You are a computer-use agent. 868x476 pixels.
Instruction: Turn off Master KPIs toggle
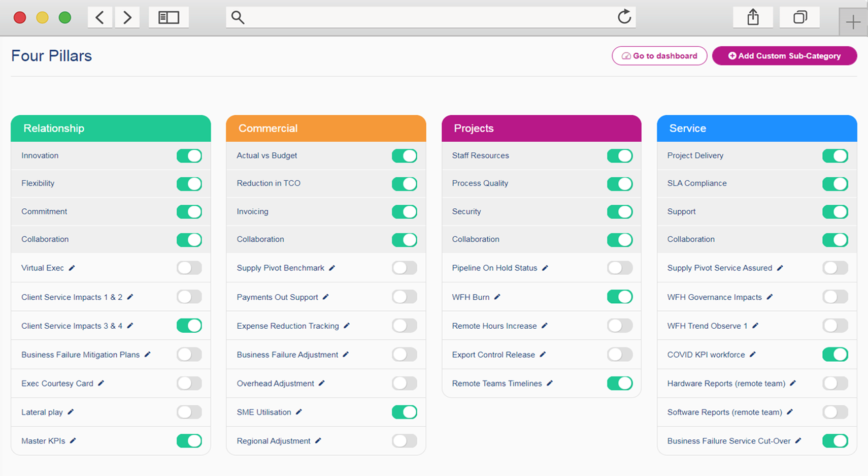pos(189,440)
